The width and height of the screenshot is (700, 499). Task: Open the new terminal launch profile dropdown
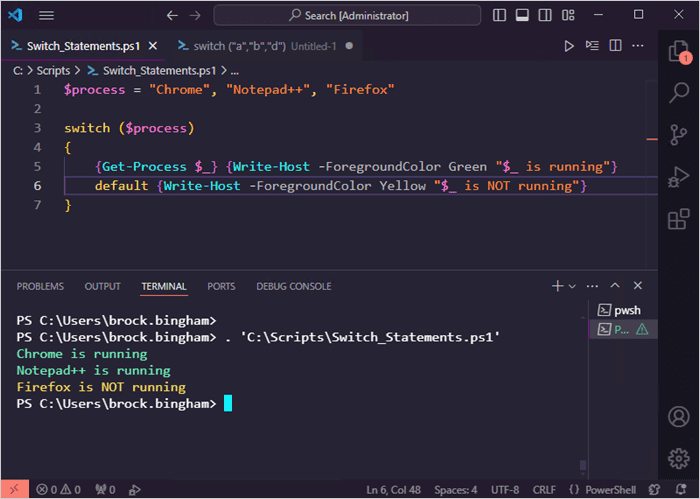point(572,286)
